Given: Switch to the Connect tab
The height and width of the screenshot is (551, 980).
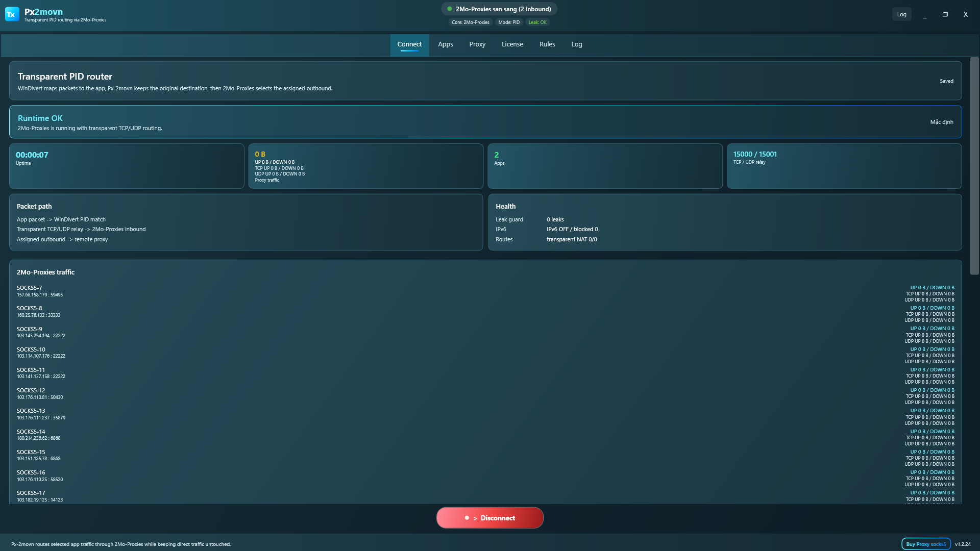Looking at the screenshot, I should (409, 45).
